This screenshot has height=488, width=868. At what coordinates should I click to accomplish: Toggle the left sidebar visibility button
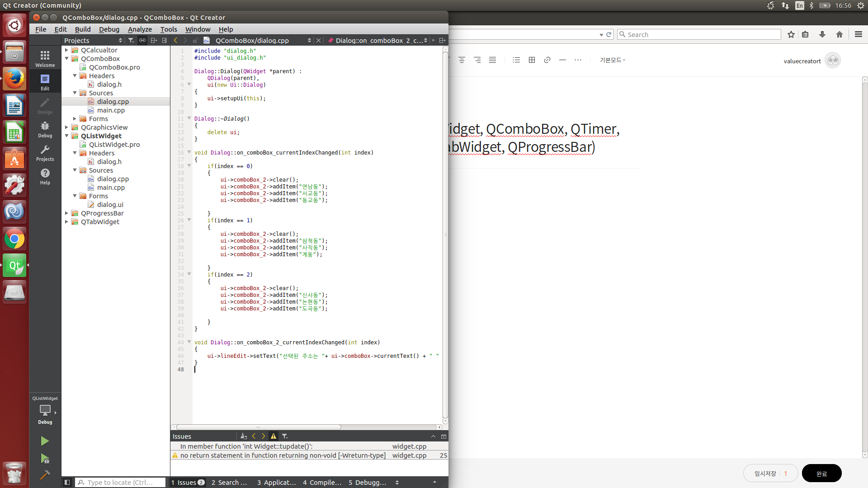tap(67, 482)
